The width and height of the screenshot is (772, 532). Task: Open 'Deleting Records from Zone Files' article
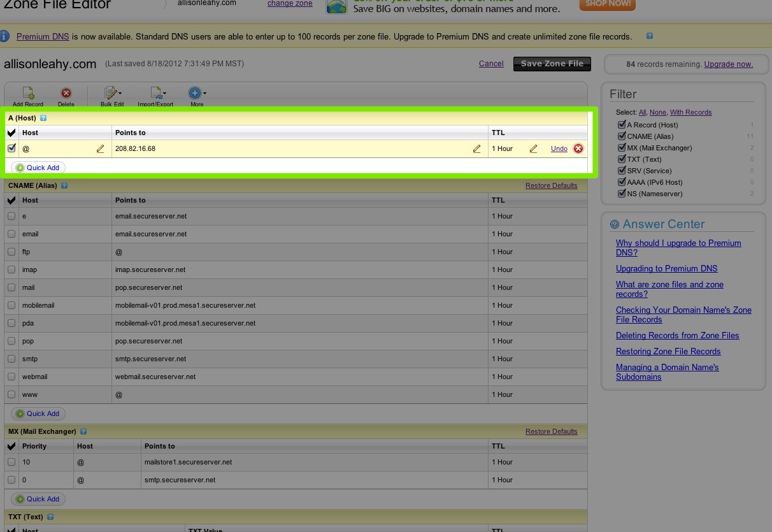point(678,335)
